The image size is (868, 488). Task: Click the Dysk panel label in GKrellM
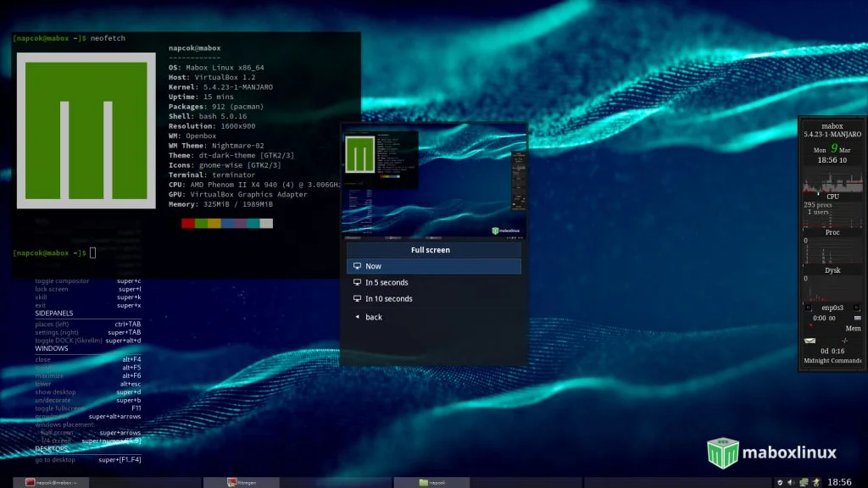pyautogui.click(x=832, y=270)
